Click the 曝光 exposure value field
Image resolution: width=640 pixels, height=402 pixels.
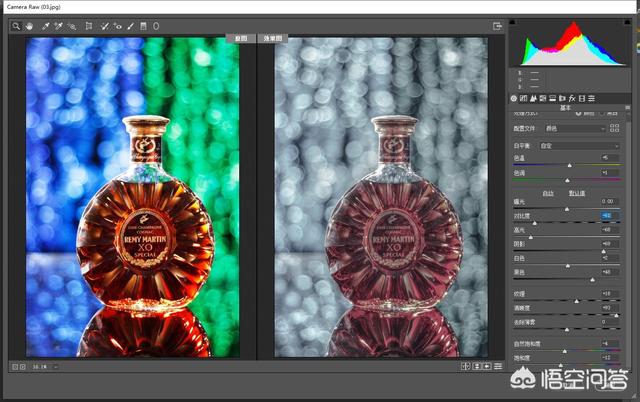[x=610, y=201]
